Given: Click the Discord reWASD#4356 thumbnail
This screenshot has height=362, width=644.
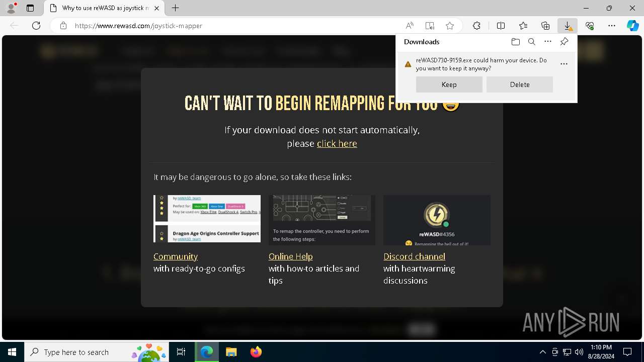Looking at the screenshot, I should coord(437,220).
